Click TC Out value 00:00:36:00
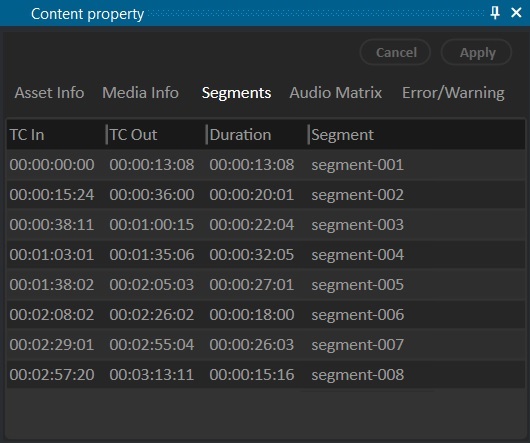The height and width of the screenshot is (443, 530). click(x=152, y=195)
